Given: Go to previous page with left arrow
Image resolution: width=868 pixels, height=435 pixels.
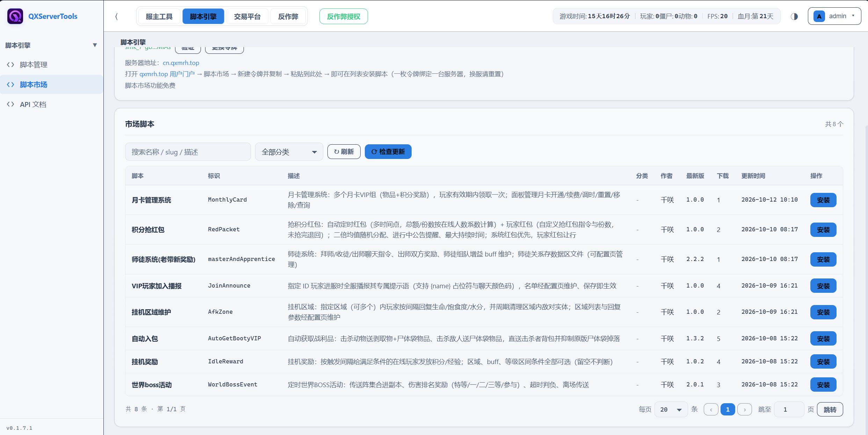Looking at the screenshot, I should 711,409.
